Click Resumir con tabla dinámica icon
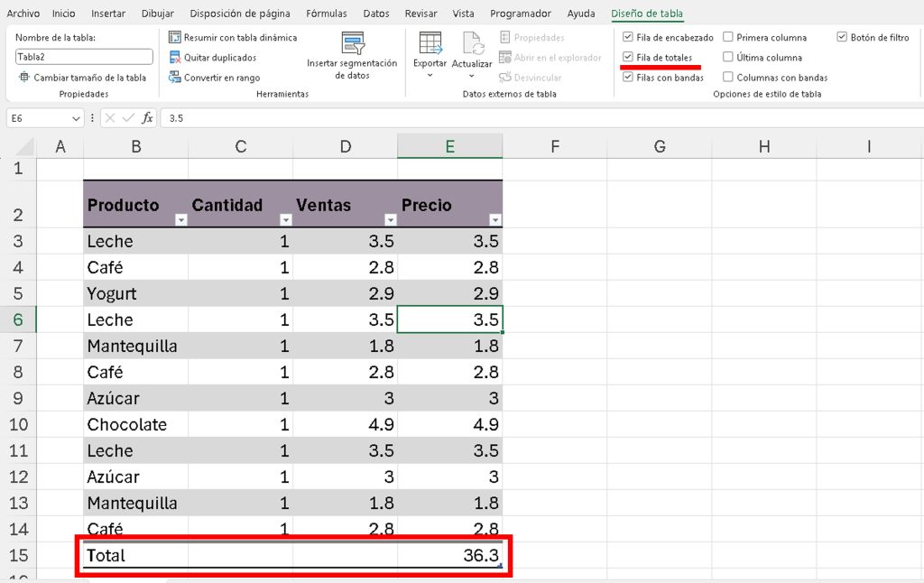This screenshot has width=924, height=583. click(x=175, y=38)
